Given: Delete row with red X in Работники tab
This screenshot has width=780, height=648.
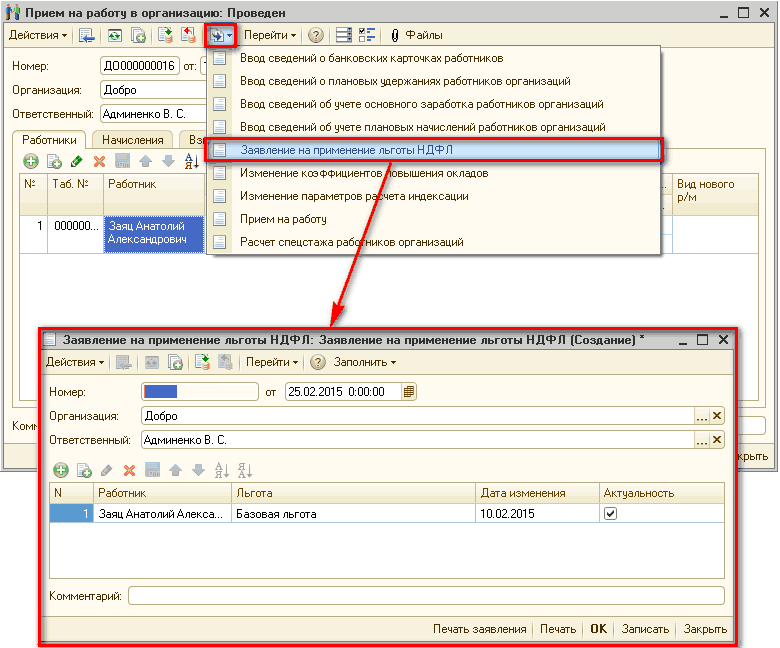Looking at the screenshot, I should pyautogui.click(x=99, y=161).
